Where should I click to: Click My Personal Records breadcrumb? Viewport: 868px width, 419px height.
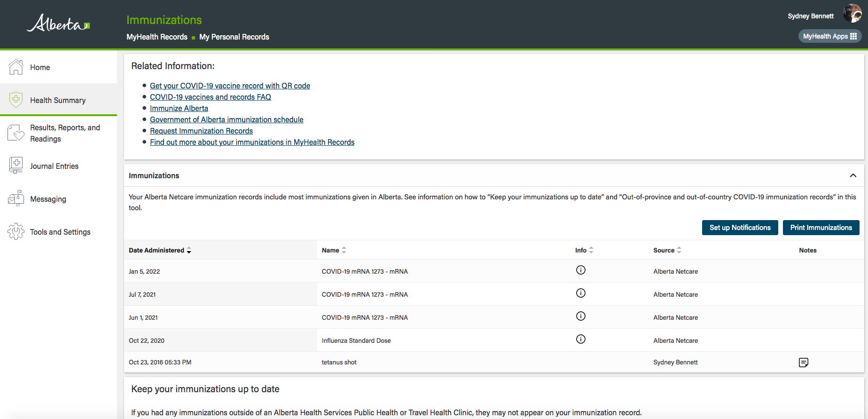pyautogui.click(x=234, y=37)
